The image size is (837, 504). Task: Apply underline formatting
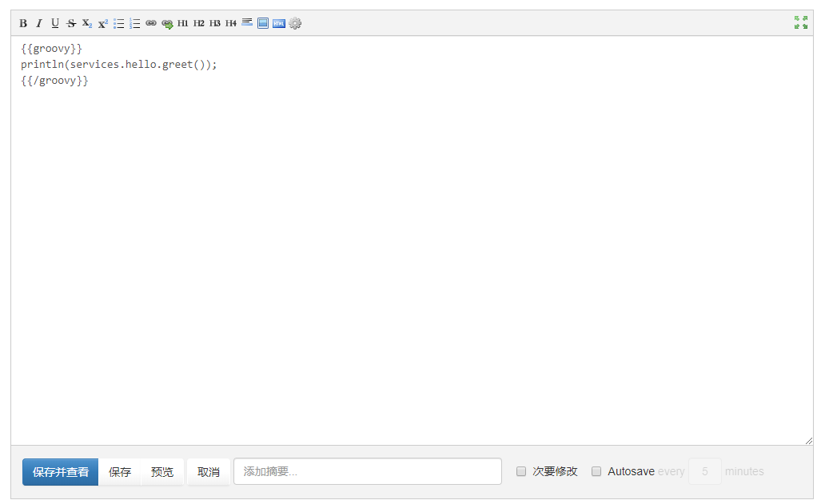tap(55, 23)
